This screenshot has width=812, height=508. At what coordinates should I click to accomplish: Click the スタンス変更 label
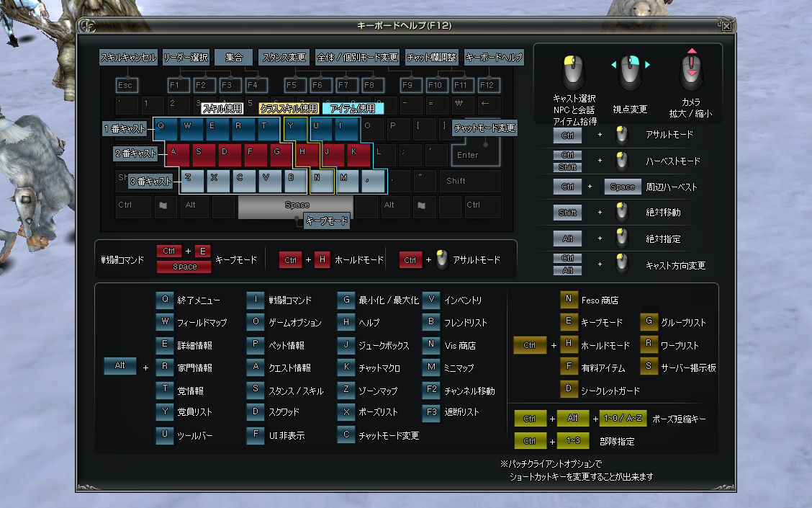point(284,58)
